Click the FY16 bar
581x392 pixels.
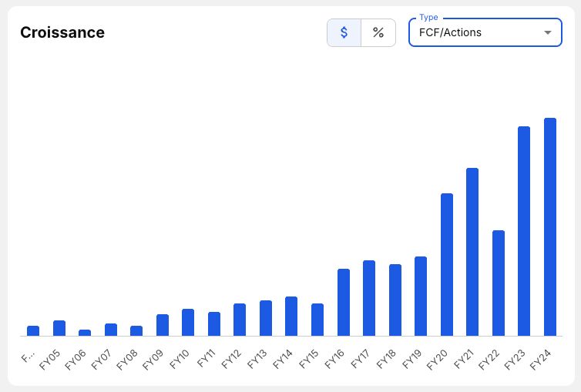[344, 303]
